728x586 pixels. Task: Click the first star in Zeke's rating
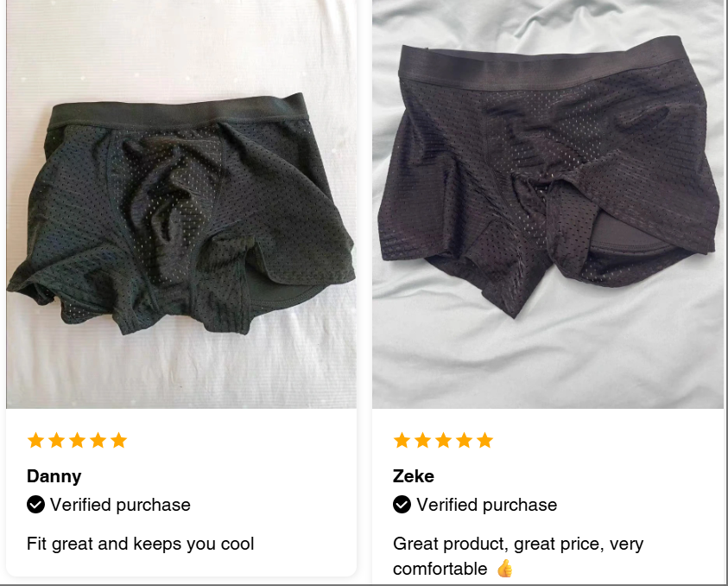pos(402,440)
